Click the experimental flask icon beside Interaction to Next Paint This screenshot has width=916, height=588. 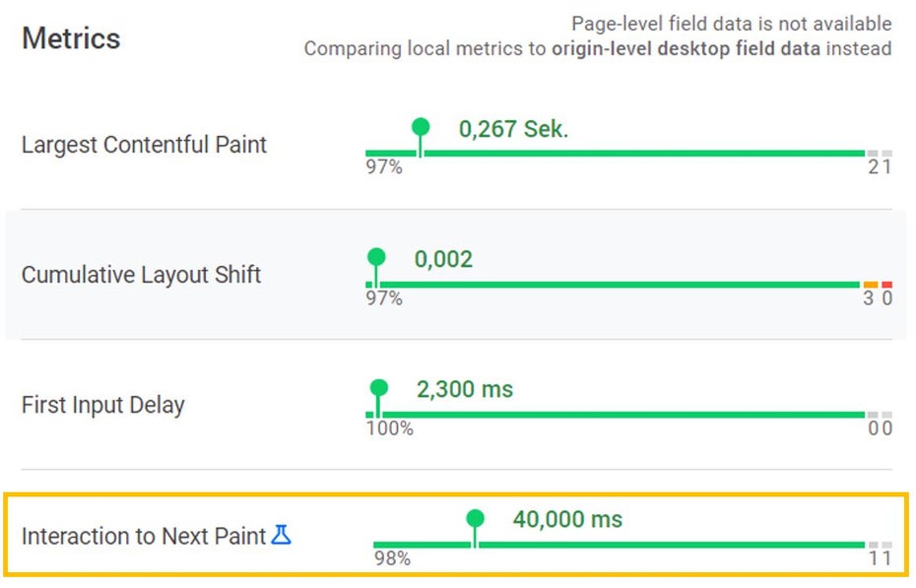282,536
